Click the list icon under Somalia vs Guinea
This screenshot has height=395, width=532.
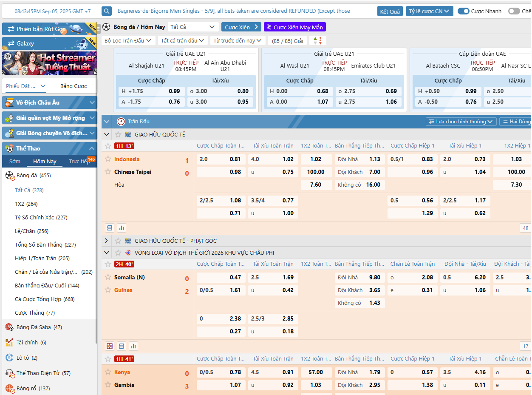tap(122, 346)
